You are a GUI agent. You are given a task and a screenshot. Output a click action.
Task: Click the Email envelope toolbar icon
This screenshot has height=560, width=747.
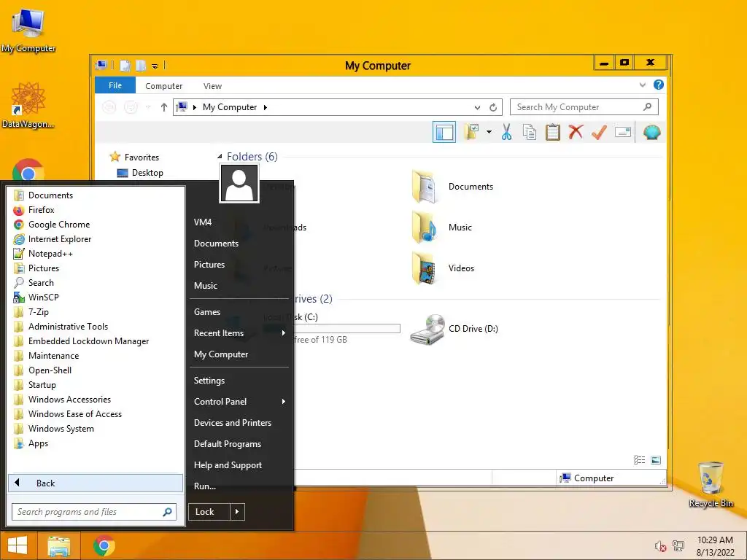pyautogui.click(x=623, y=132)
